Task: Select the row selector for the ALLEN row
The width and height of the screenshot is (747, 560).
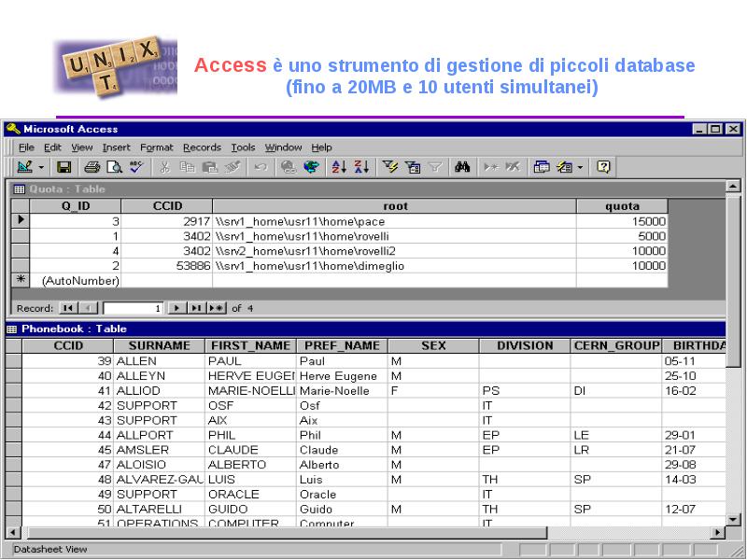Action: coord(14,361)
